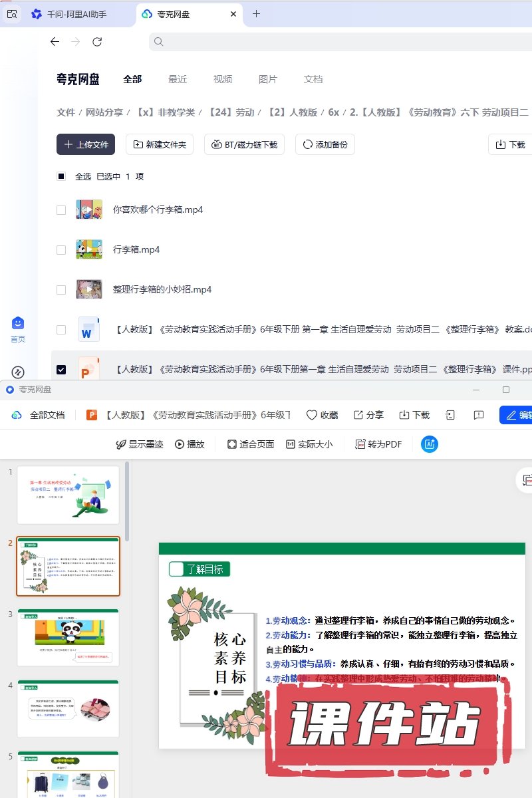Click 【24】劳动 in breadcrumb path
Image resolution: width=532 pixels, height=798 pixels.
click(231, 112)
